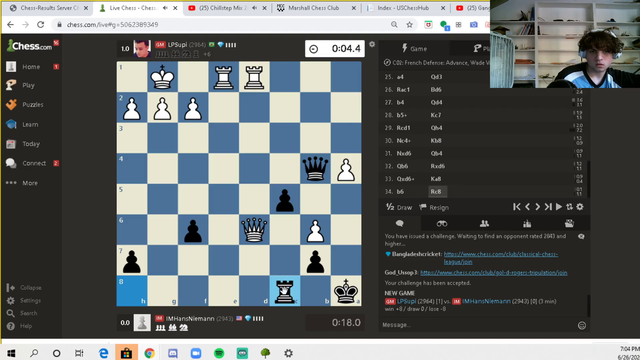Viewport: 640px width, 360px height.
Task: Click the black rook on highlighted square
Action: [284, 291]
